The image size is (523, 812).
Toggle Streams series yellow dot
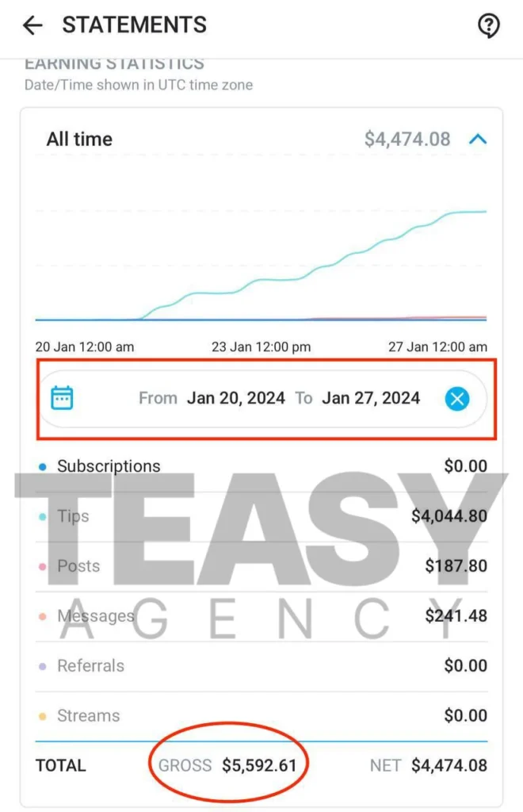tap(43, 716)
